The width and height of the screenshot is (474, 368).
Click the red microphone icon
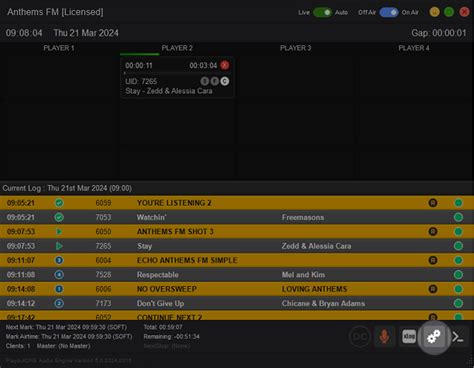tap(384, 336)
